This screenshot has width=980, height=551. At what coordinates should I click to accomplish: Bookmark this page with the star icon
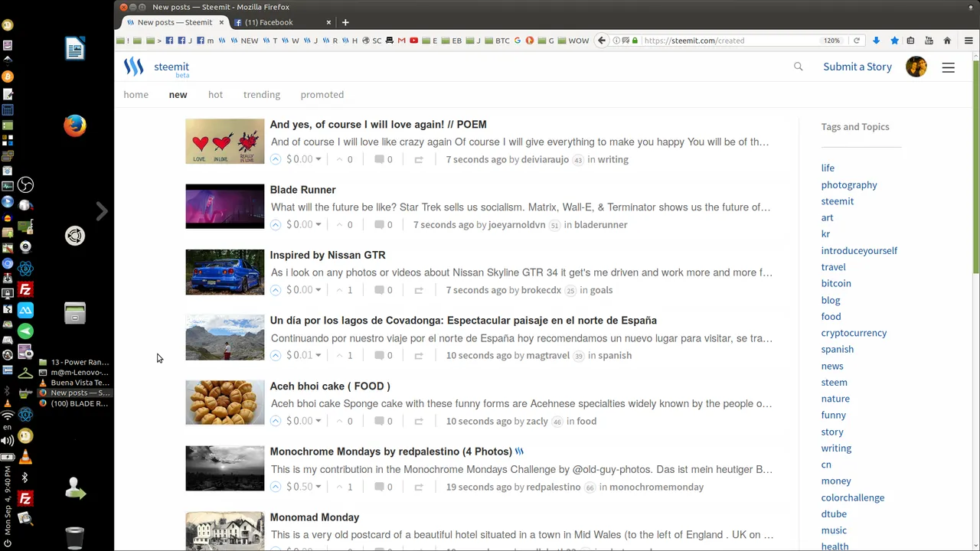pyautogui.click(x=894, y=41)
